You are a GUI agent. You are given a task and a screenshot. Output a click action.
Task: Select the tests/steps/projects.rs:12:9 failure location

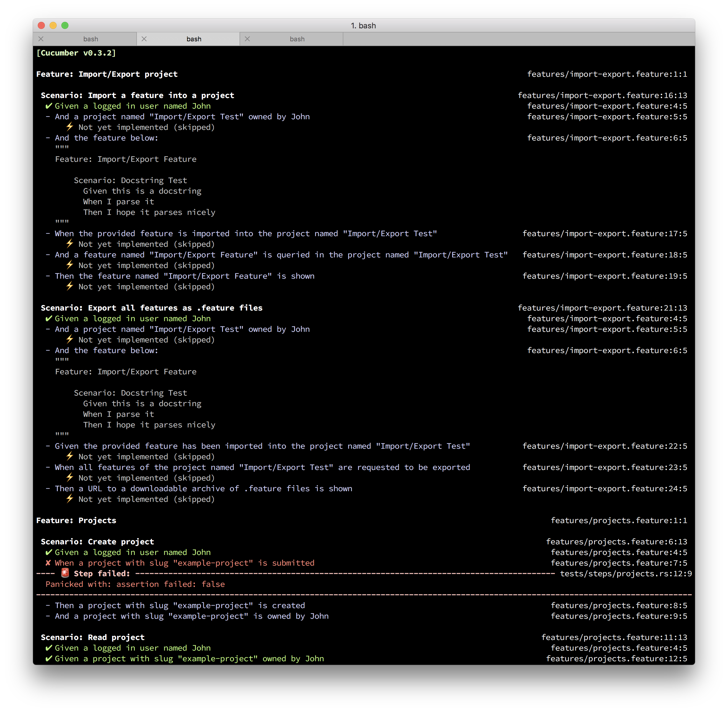(x=626, y=573)
